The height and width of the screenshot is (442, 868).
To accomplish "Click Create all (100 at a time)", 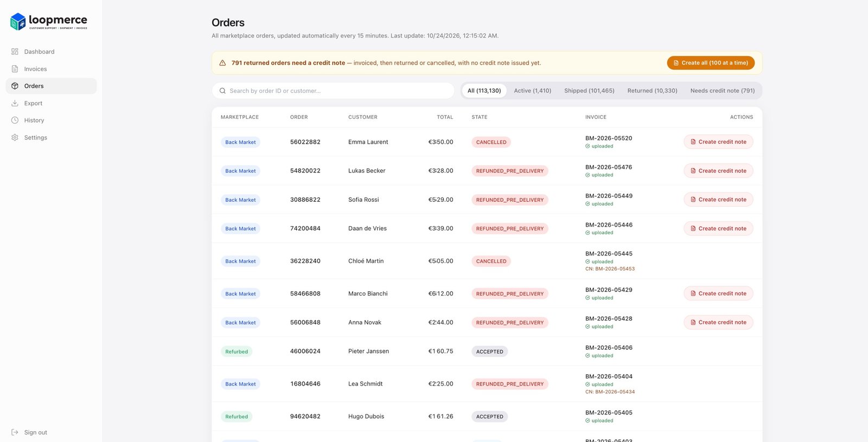I will click(x=711, y=63).
